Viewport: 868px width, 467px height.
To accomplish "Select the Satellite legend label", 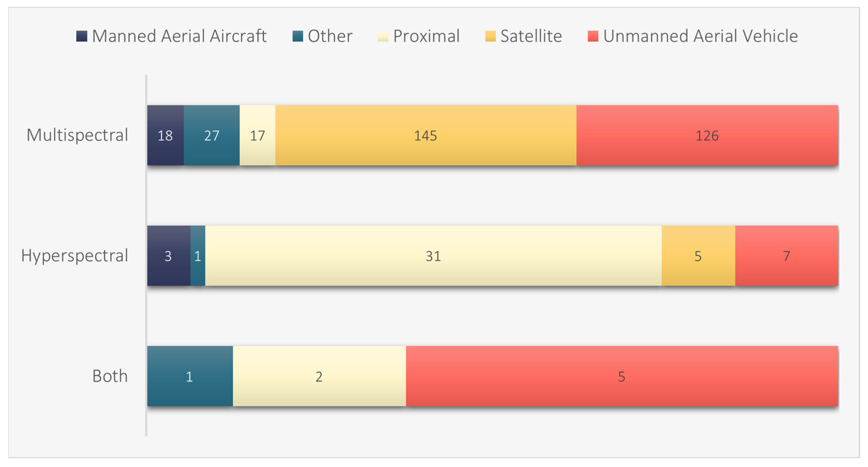I will point(531,36).
